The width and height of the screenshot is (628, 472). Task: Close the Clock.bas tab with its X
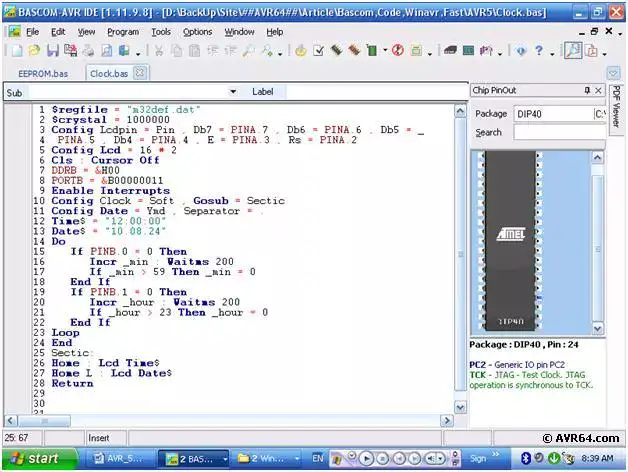(x=140, y=73)
